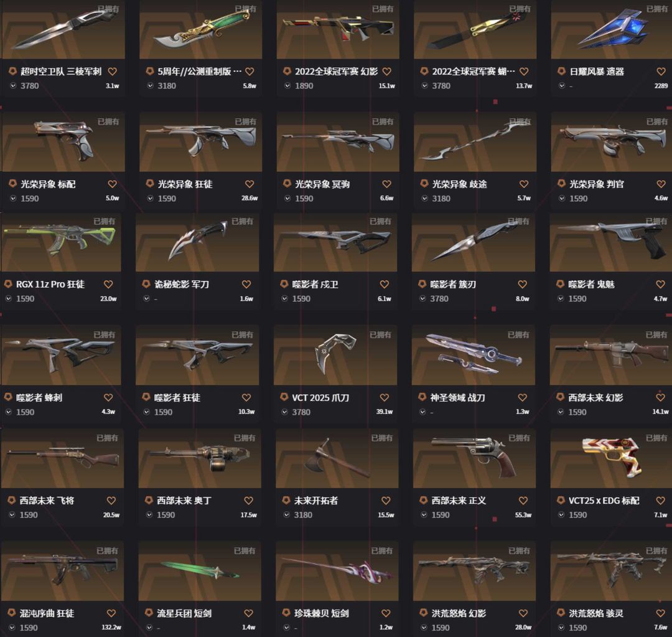Click the 未来开拓者 skin name
The width and height of the screenshot is (672, 637).
pos(316,501)
